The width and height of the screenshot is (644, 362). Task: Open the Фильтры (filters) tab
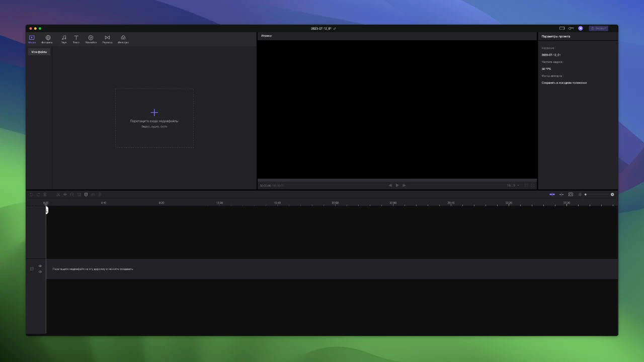[x=123, y=39]
